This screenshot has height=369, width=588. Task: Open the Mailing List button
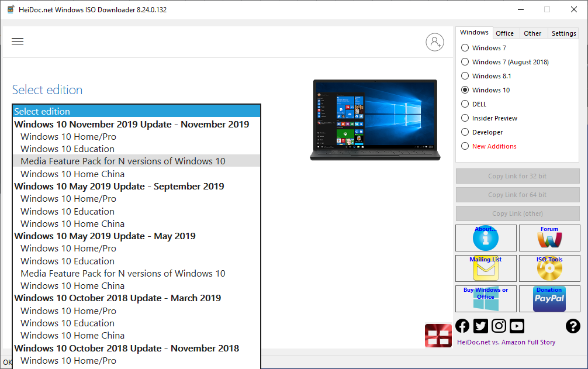[486, 268]
